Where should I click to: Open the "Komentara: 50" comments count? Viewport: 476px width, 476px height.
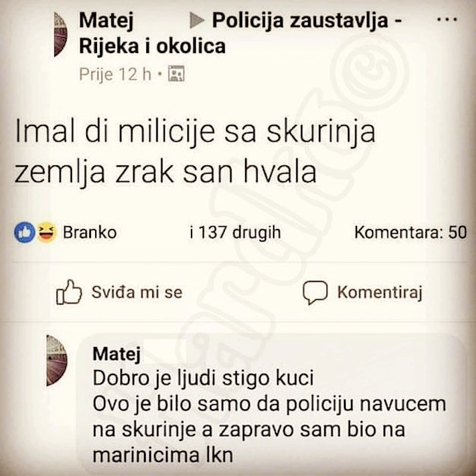pos(410,232)
